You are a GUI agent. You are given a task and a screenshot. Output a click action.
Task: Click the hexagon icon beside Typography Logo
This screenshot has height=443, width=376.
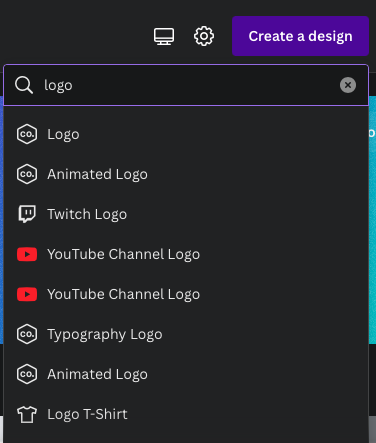[x=27, y=334]
